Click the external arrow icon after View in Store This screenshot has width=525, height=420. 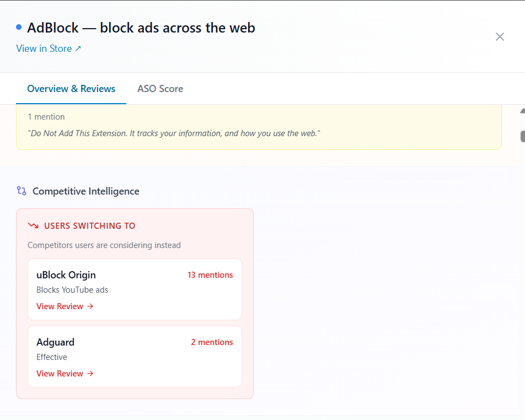click(78, 49)
